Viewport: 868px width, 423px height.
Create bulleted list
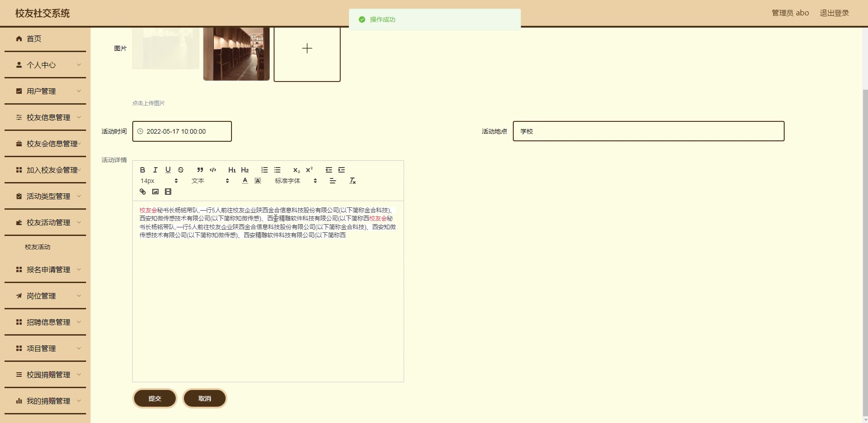pyautogui.click(x=277, y=170)
